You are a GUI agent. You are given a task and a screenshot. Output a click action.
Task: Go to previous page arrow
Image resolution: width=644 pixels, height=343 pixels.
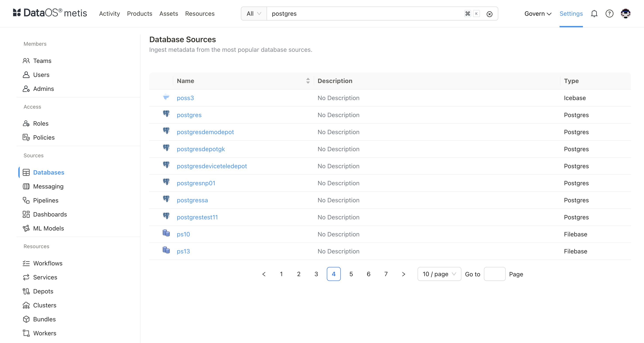click(264, 274)
